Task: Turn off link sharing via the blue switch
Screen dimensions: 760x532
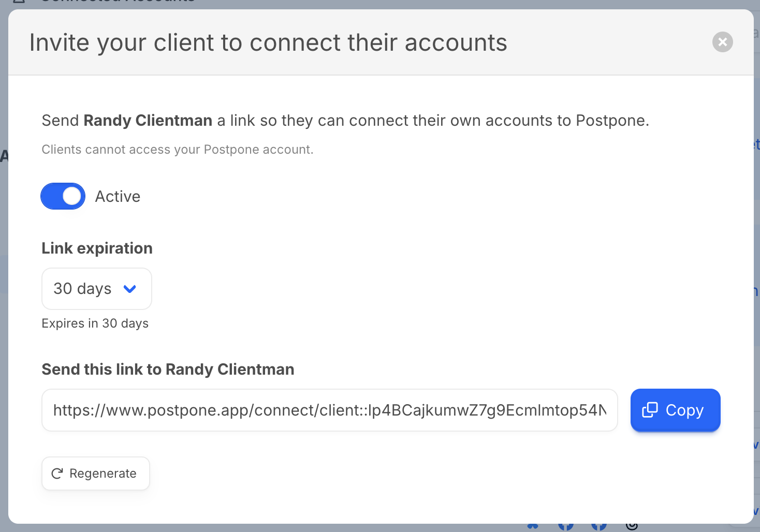Action: coord(63,196)
